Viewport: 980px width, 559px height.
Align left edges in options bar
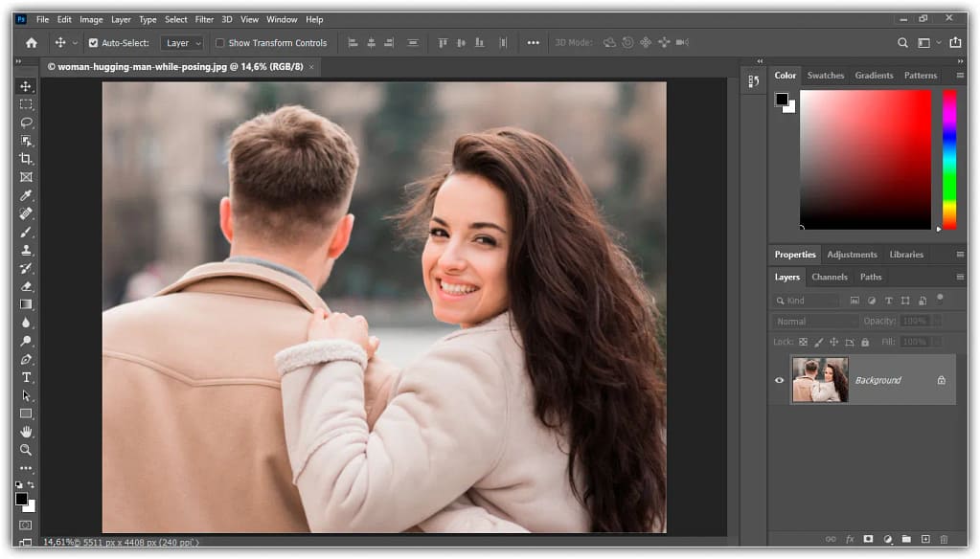353,42
